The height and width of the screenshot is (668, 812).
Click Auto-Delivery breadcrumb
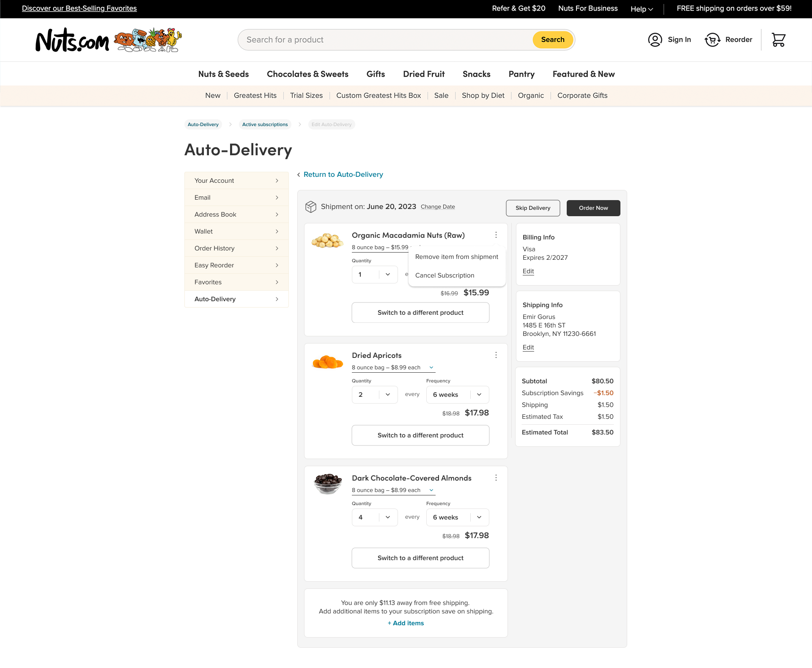click(203, 124)
